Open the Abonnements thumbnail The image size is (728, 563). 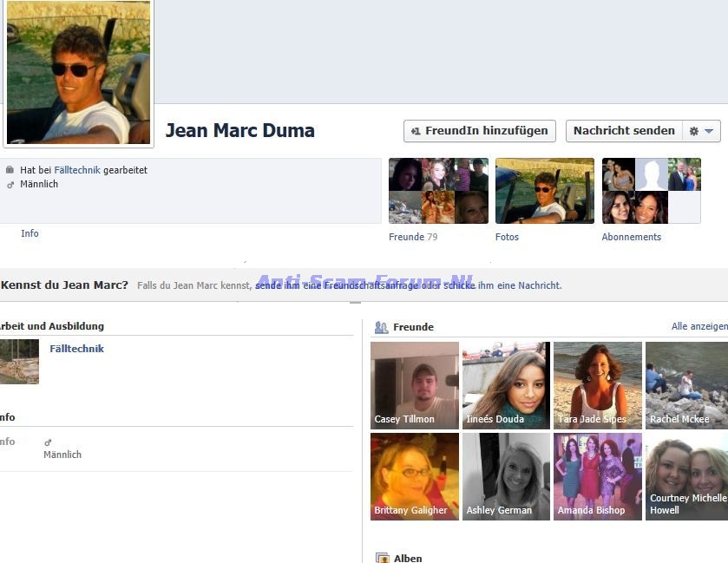651,191
